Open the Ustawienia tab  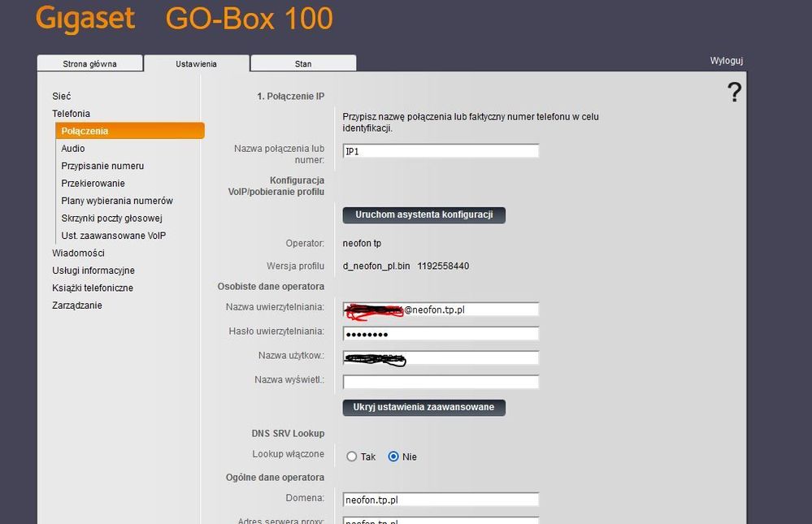[x=196, y=63]
